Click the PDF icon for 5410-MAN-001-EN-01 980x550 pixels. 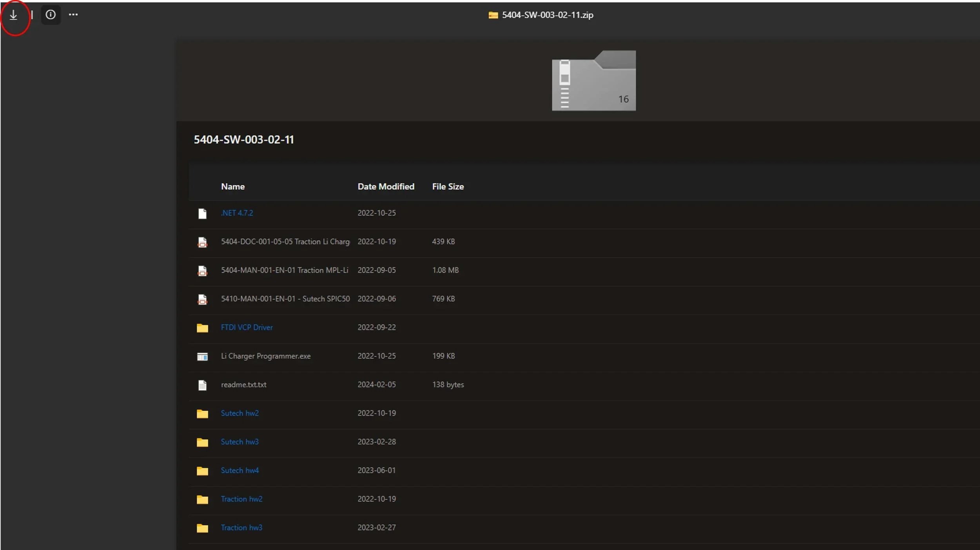(x=202, y=299)
